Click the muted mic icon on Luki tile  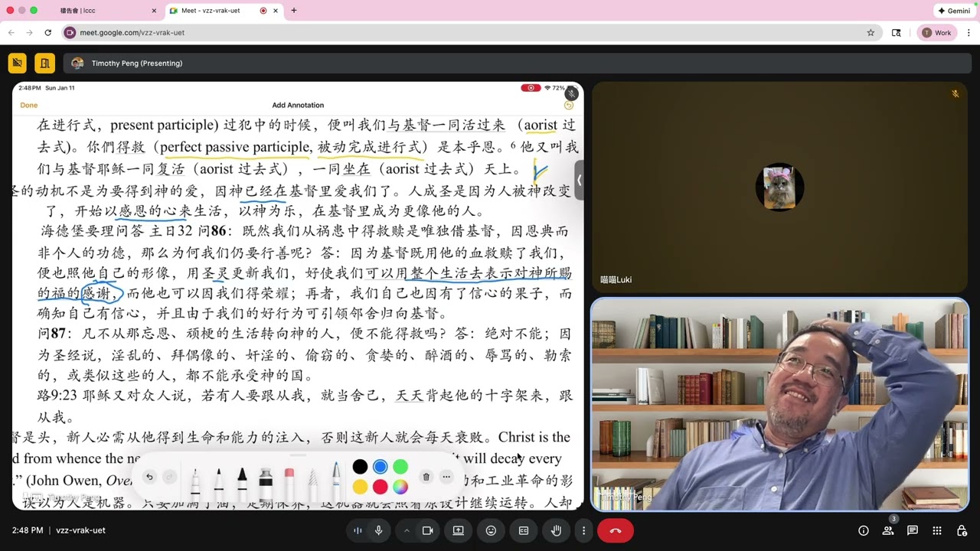[x=955, y=93]
